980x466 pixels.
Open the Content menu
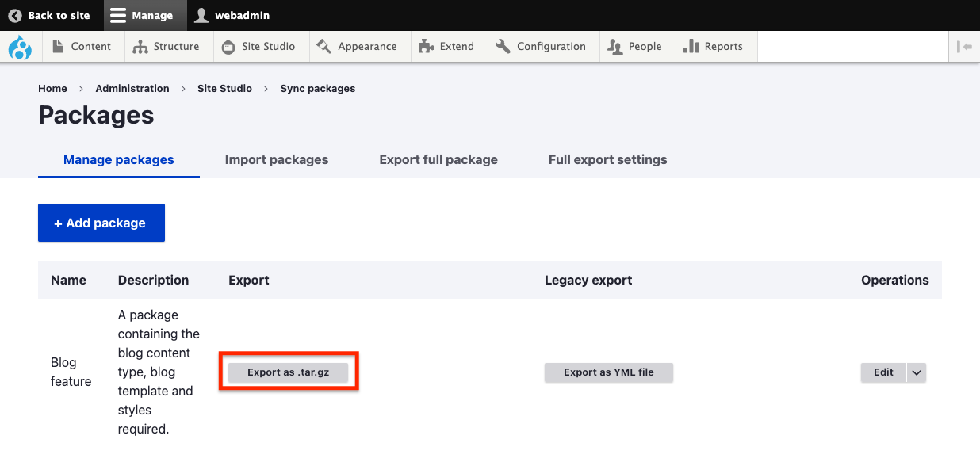[82, 47]
